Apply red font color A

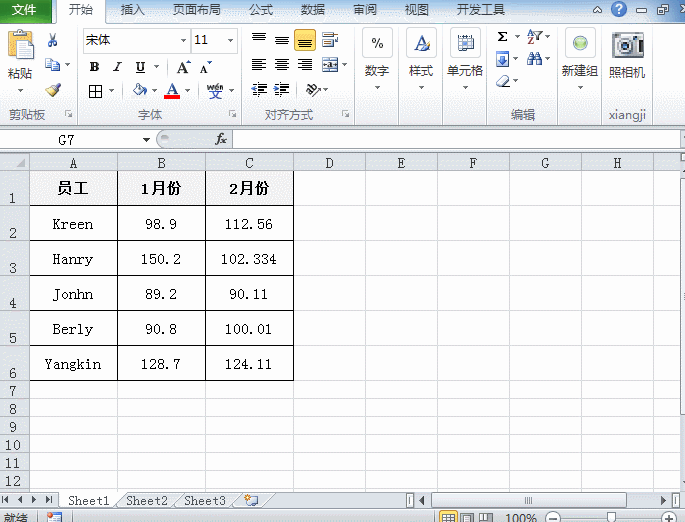[172, 90]
